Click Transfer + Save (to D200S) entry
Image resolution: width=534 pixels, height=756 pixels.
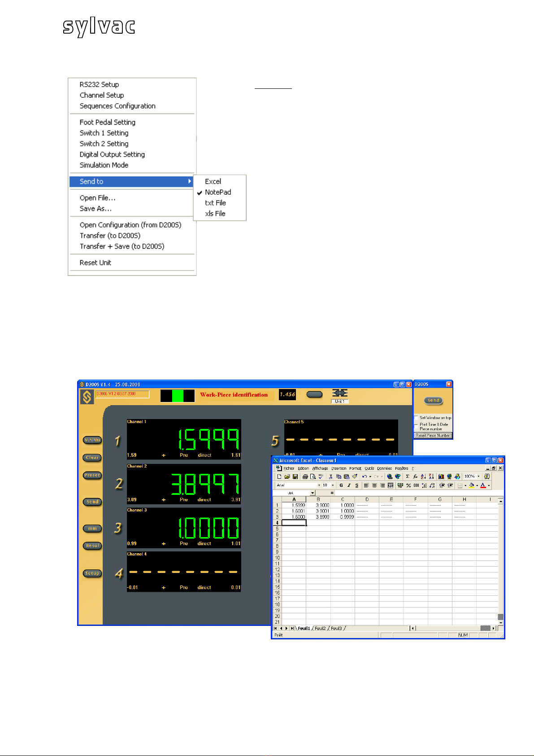(122, 246)
